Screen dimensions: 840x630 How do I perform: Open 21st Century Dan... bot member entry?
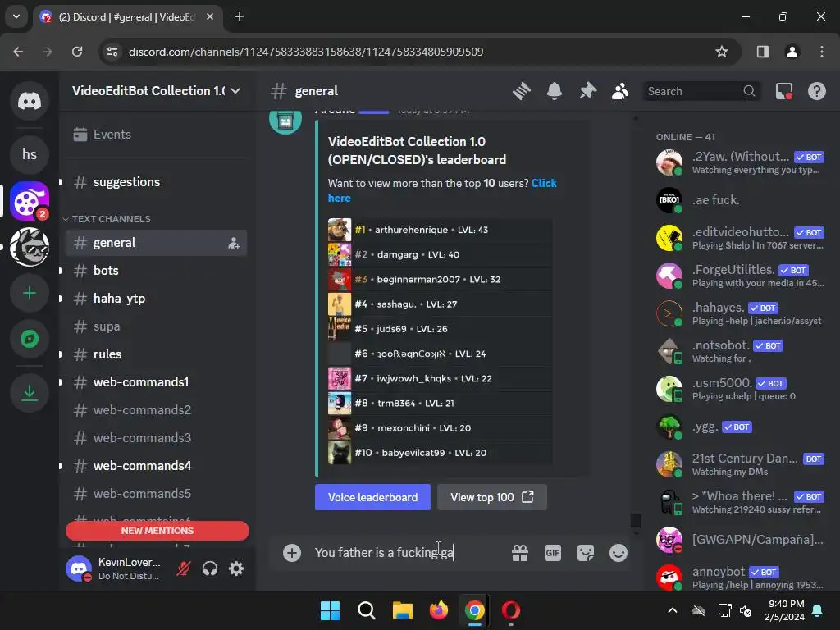(x=742, y=464)
